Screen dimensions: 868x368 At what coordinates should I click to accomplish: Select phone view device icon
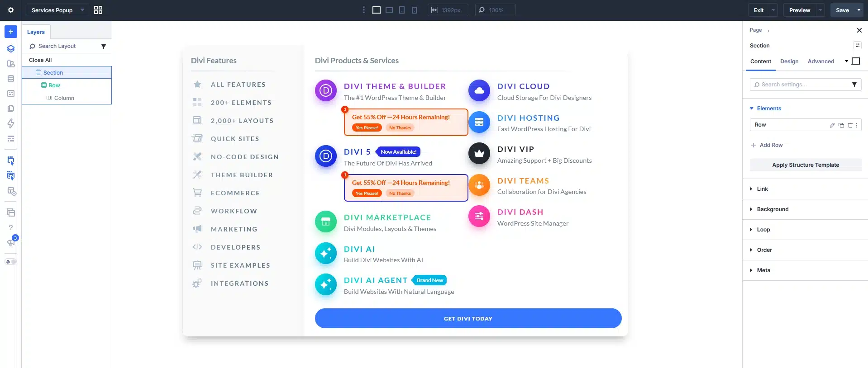click(x=414, y=10)
